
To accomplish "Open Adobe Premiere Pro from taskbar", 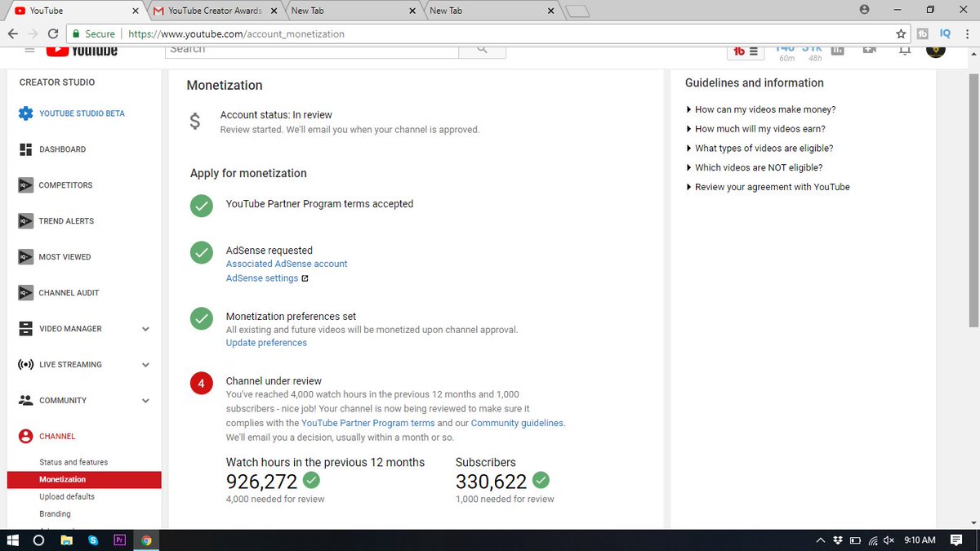I will click(119, 540).
